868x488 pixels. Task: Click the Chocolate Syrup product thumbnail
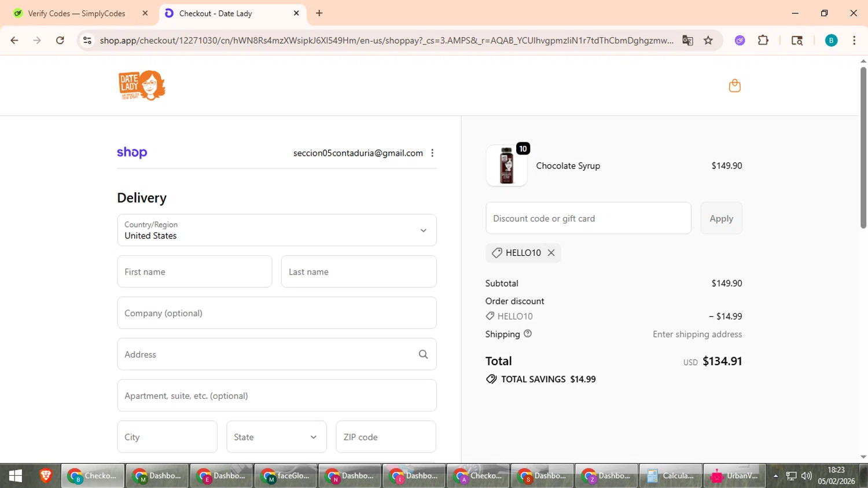point(506,166)
